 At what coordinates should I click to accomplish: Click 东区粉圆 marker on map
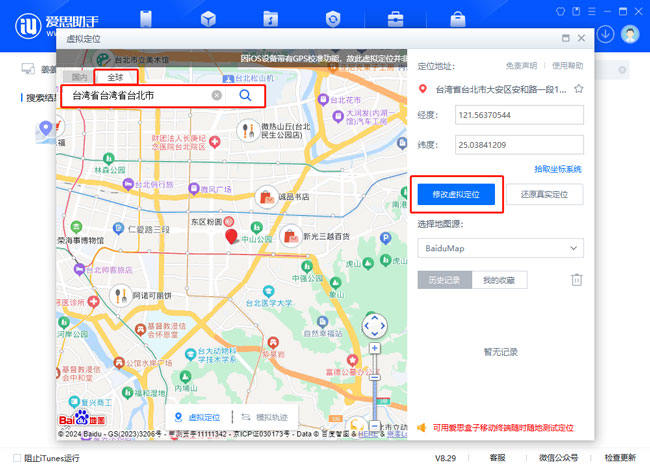pyautogui.click(x=229, y=221)
